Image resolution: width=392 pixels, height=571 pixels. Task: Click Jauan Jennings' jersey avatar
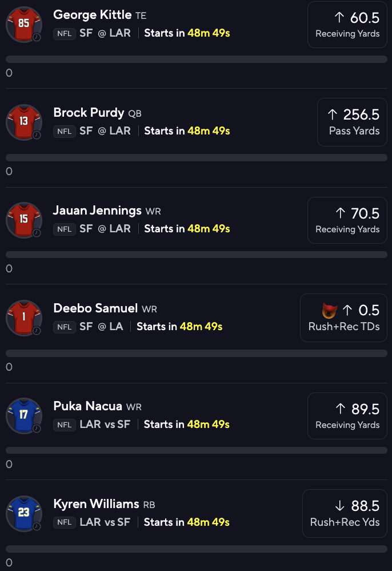click(24, 220)
